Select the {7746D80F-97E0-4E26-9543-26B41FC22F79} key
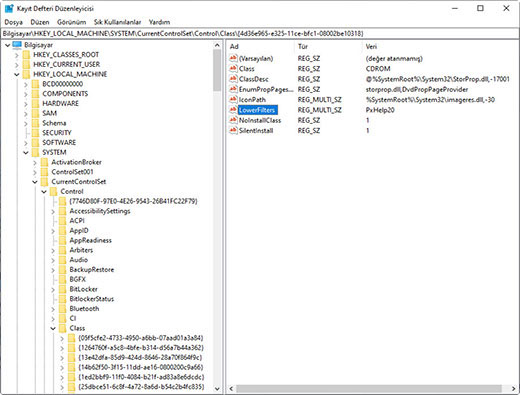Viewport: 520px width, 395px height. (133, 201)
